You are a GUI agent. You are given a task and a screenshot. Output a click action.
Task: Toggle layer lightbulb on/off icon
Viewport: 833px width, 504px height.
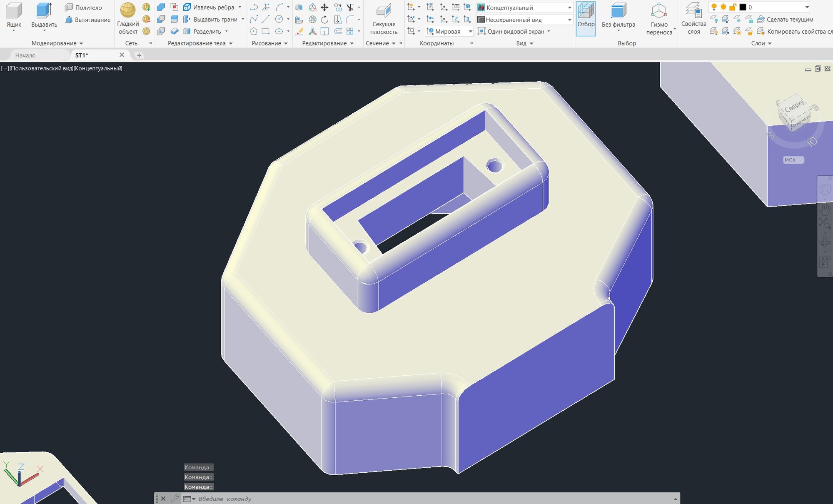pyautogui.click(x=714, y=7)
